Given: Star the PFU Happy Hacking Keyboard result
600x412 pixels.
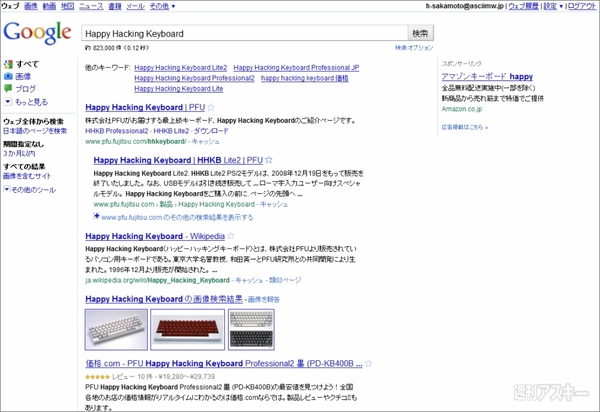Looking at the screenshot, I should 211,107.
